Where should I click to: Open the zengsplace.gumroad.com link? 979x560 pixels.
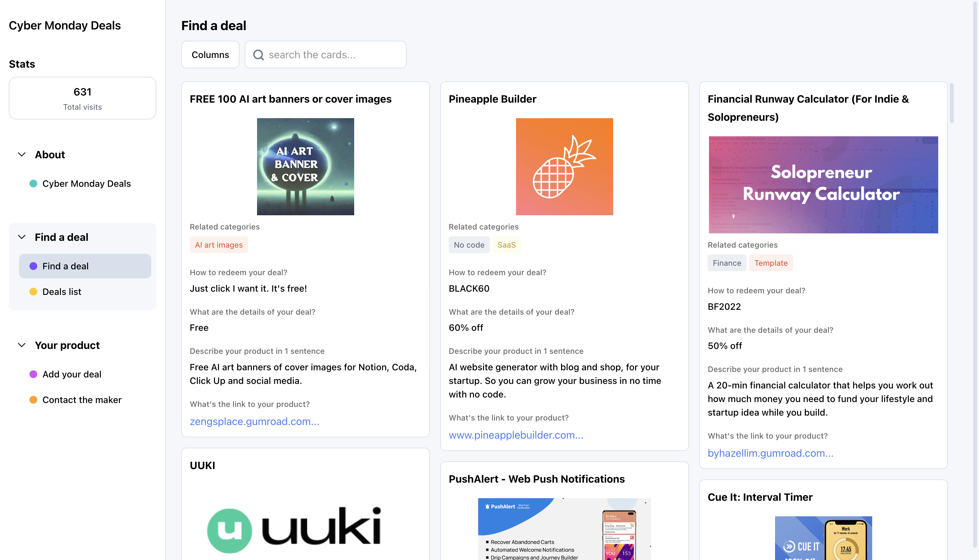point(254,421)
